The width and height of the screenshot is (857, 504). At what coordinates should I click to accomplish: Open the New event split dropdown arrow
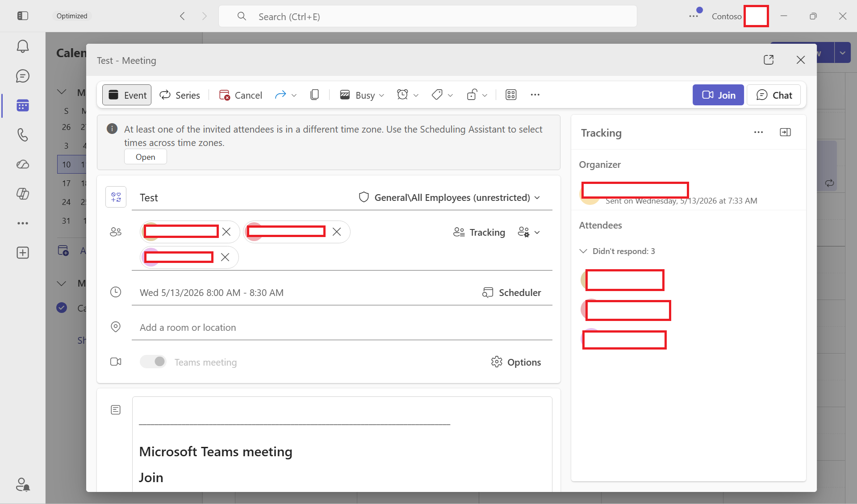842,53
